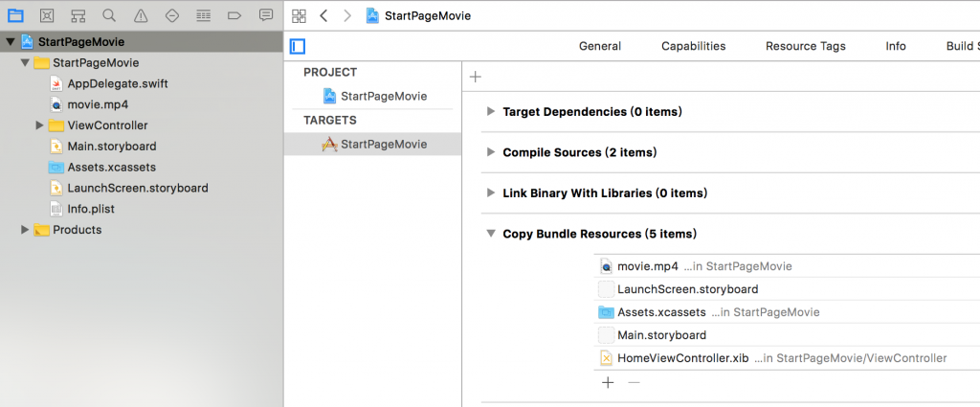Open AppDelegate.swift in the navigator

pyautogui.click(x=117, y=83)
